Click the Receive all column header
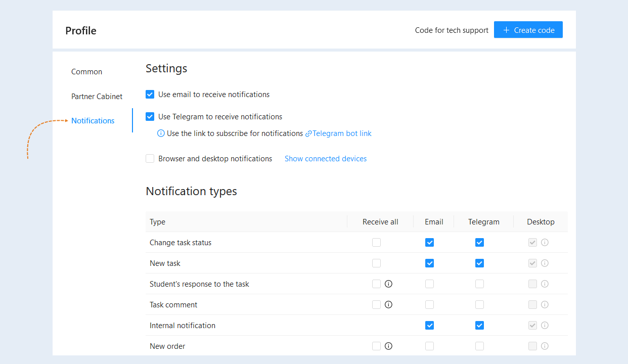This screenshot has width=628, height=364. (380, 222)
